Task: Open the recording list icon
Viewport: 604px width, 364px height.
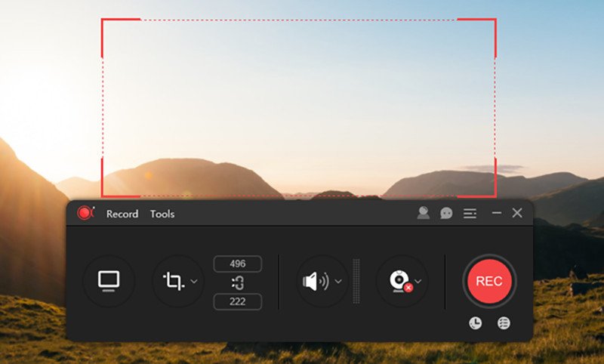Action: click(504, 323)
